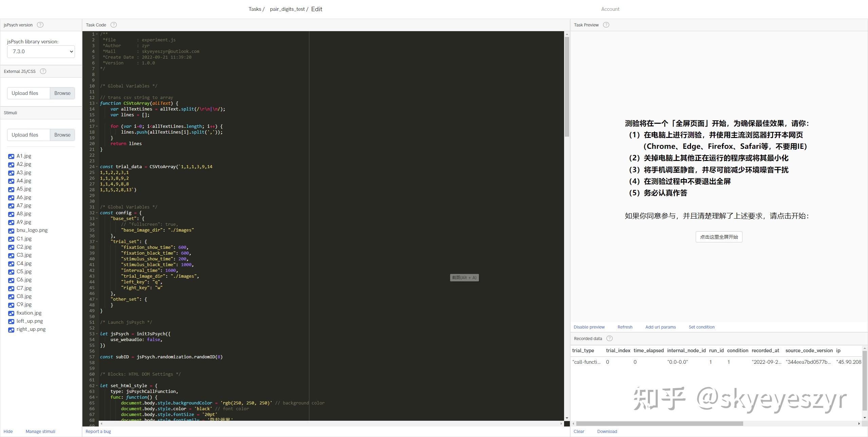Image resolution: width=868 pixels, height=437 pixels.
Task: Click image icon for A1.jpg
Action: [11, 156]
